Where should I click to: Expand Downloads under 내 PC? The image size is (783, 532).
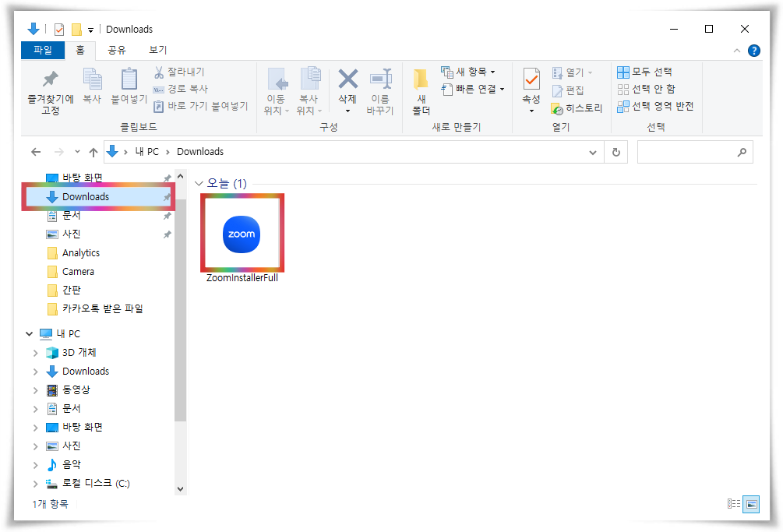coord(36,372)
